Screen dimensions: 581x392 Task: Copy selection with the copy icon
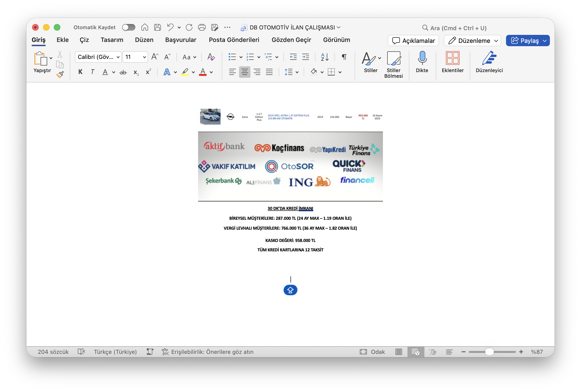click(60, 65)
